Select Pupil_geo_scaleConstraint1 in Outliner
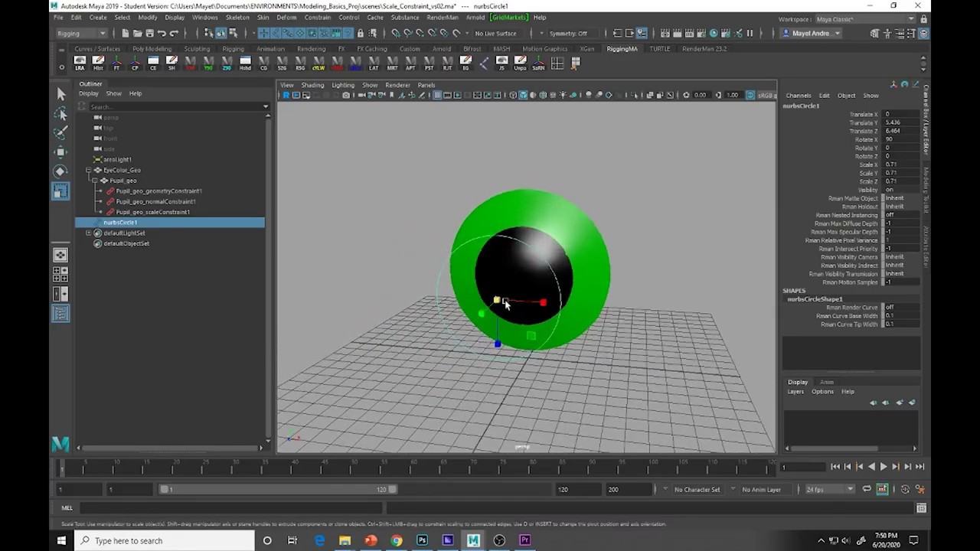980x551 pixels. point(152,212)
